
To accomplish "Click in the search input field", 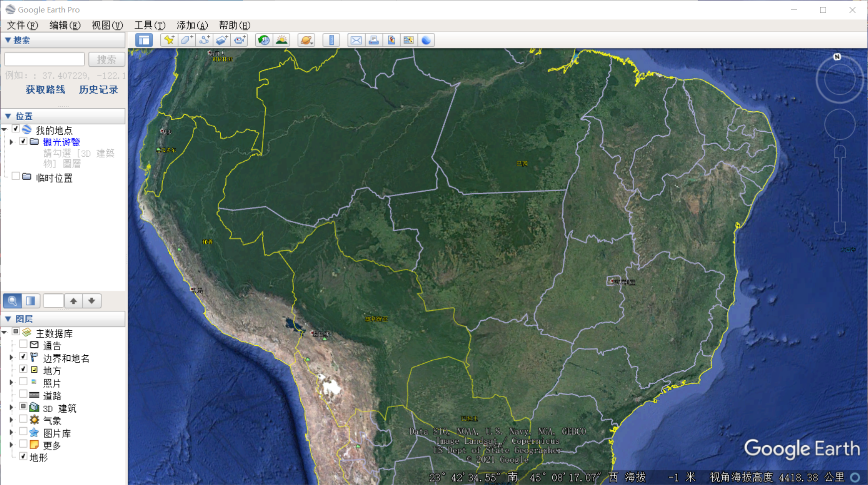I will point(44,59).
